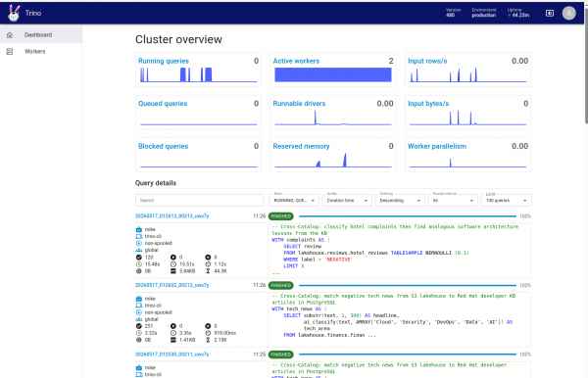Focus the query Search field
The image size is (588, 378).
[x=199, y=200]
